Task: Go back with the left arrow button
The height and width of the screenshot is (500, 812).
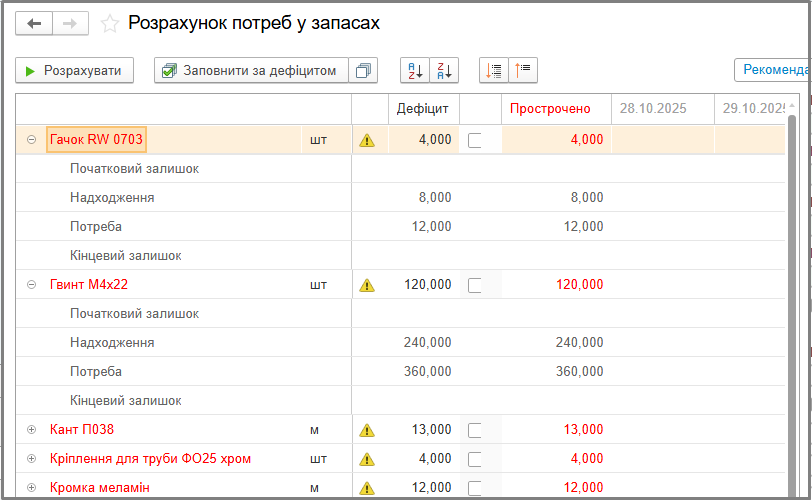Action: coord(34,23)
